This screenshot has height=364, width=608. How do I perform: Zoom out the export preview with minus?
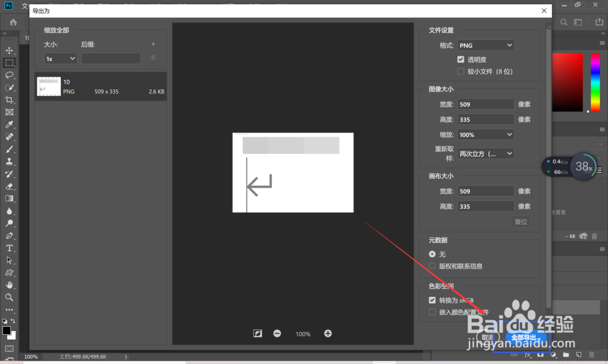277,334
